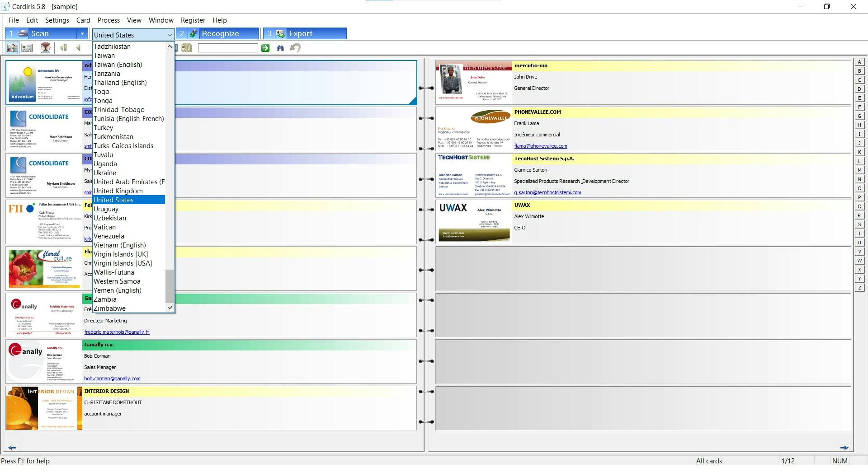Click the country list scroll up arrow

point(170,46)
